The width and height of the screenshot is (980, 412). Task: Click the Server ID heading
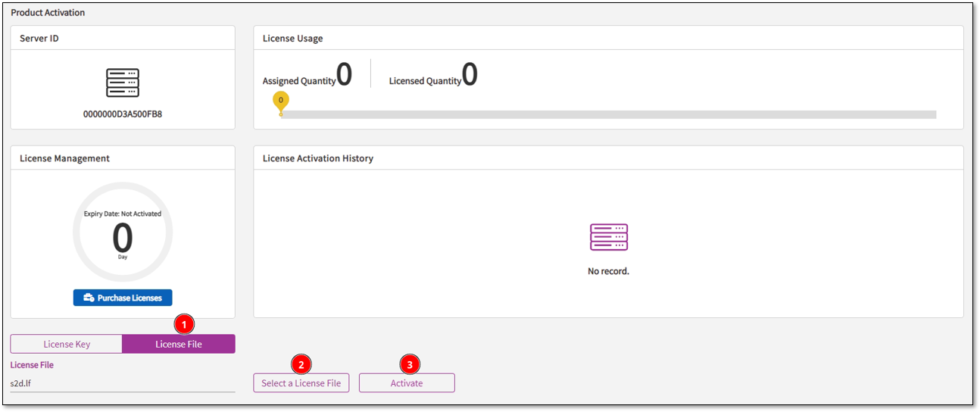pyautogui.click(x=39, y=38)
